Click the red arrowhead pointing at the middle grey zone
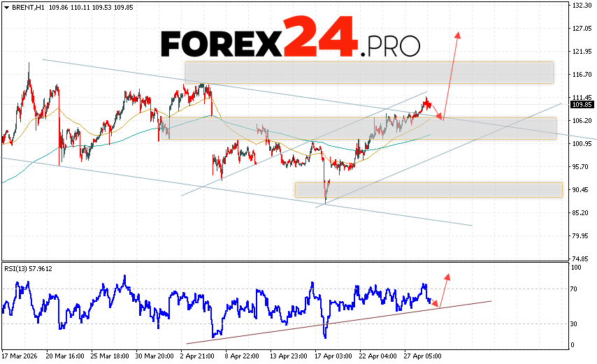The width and height of the screenshot is (597, 364). pos(440,116)
